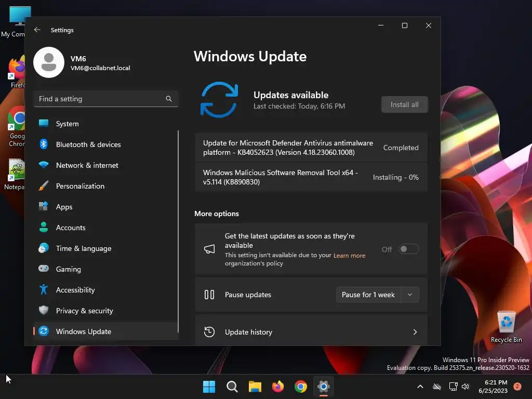The width and height of the screenshot is (532, 399).
Task: Click the Personalization paintbrush icon
Action: 44,186
